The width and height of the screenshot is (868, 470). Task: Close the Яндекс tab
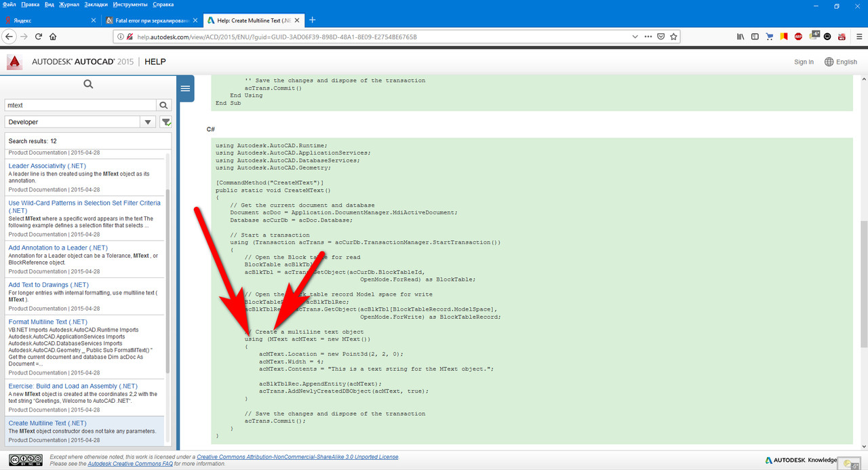tap(94, 20)
